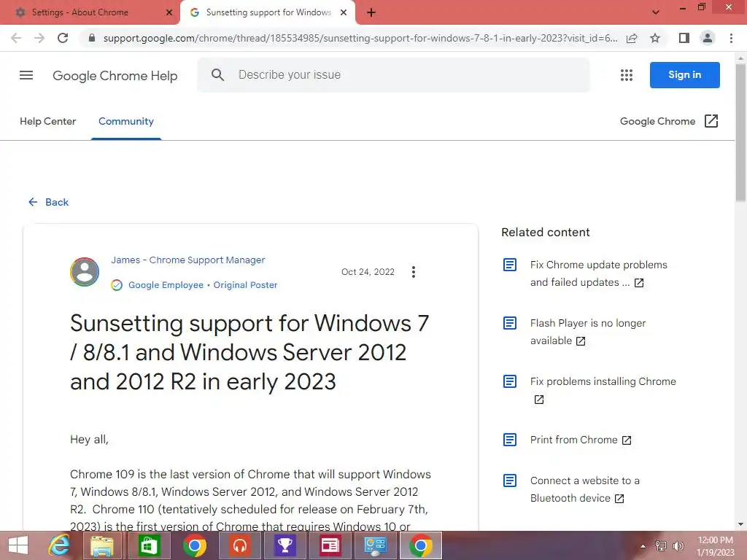Click the network tray icon
The height and width of the screenshot is (560, 747).
[x=661, y=546]
